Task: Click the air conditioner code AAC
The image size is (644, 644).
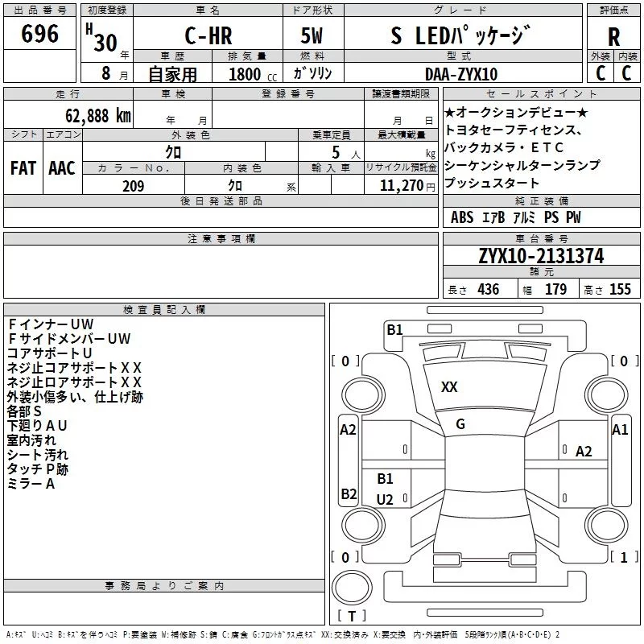Action: click(x=62, y=168)
